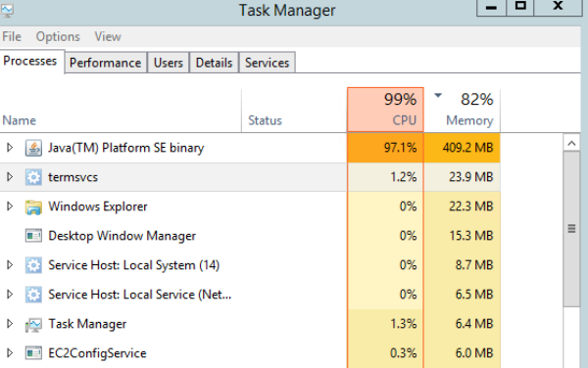Click the Task Manager process row icon
The image size is (588, 368).
coord(33,324)
